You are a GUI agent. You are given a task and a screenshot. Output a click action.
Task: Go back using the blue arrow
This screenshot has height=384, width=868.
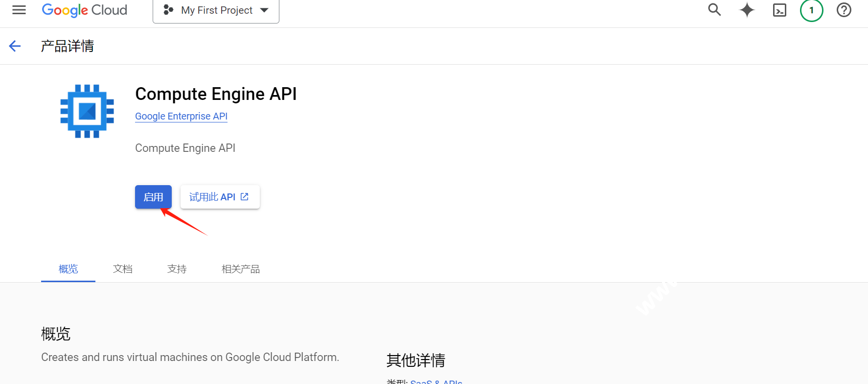[x=15, y=46]
